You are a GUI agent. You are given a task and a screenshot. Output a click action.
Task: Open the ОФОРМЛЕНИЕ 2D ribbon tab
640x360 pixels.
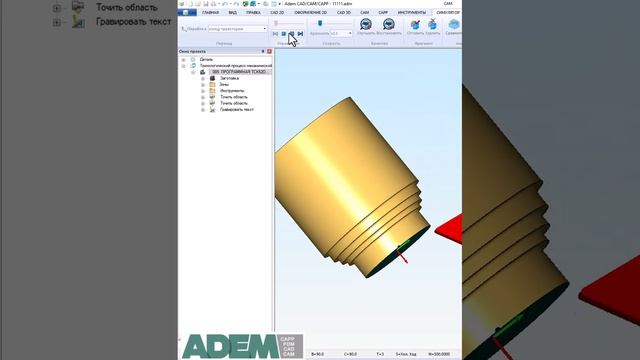[x=311, y=13]
